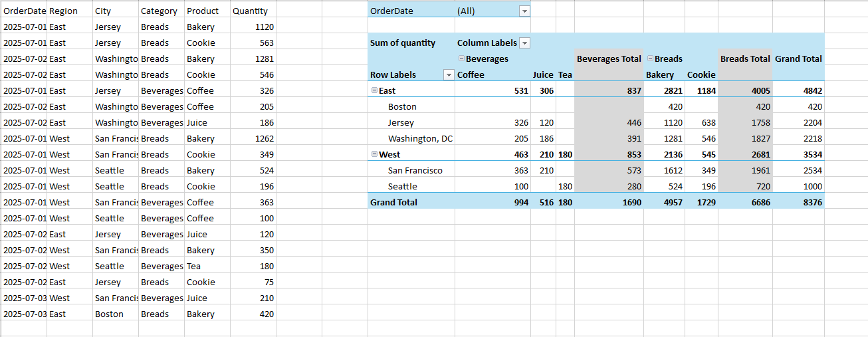This screenshot has width=868, height=337.
Task: Click the Tea column header in pivot
Action: 564,75
